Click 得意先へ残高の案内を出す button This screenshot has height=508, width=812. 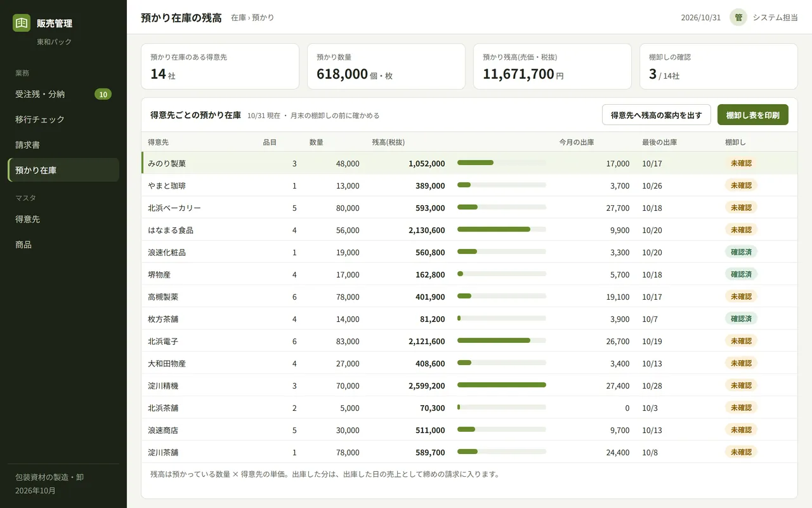(657, 115)
